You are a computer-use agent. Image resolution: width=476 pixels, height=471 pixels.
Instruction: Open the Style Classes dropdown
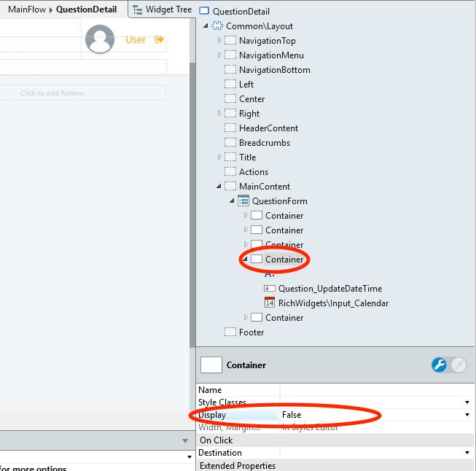point(467,402)
